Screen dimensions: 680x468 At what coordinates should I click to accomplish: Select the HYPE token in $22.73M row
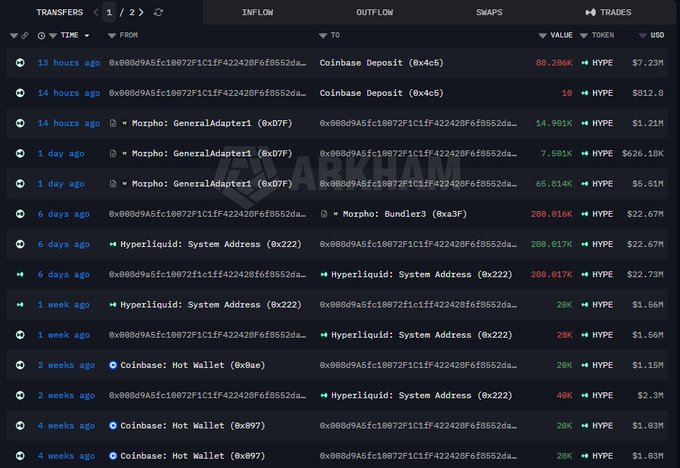602,275
